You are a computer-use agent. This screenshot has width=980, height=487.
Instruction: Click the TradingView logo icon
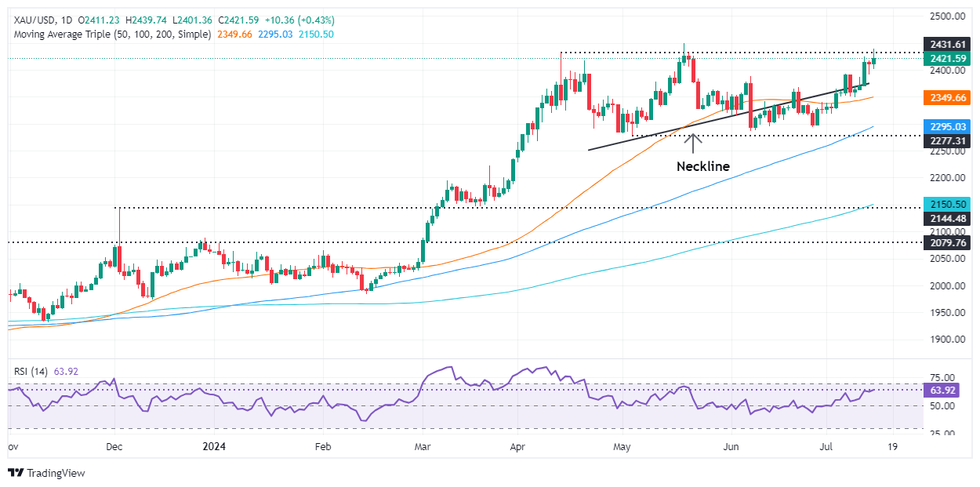pyautogui.click(x=16, y=473)
